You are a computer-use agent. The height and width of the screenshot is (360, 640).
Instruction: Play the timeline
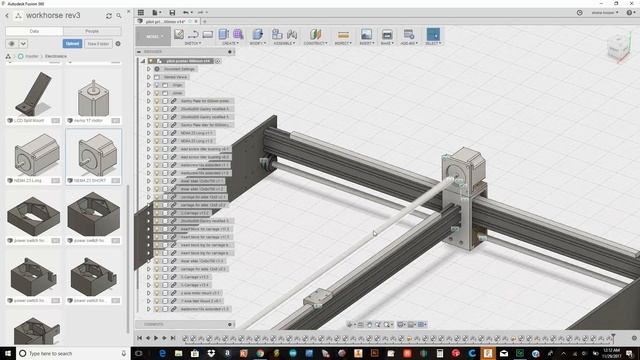156,338
